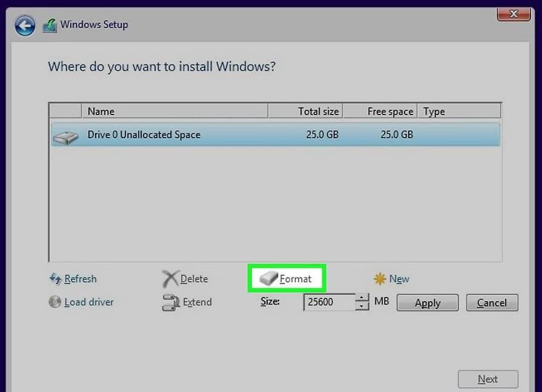Apply the partition size
The image size is (542, 392).
pos(428,303)
